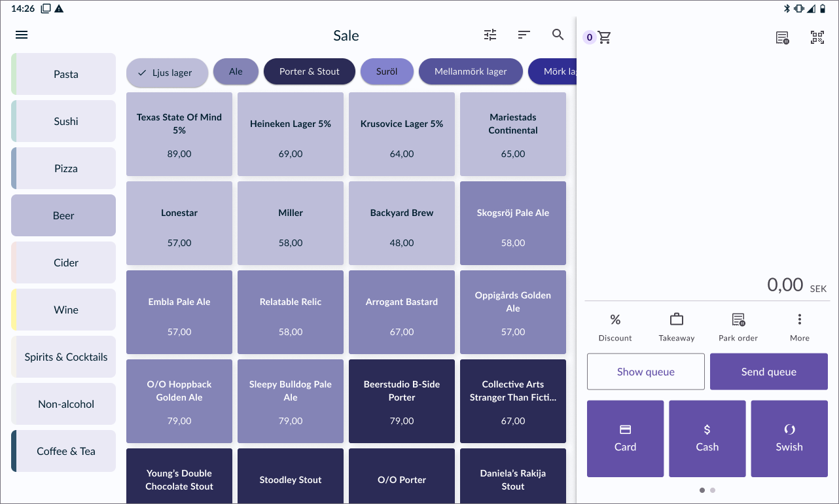Add O/O Hoppback Golden Ale to order
Screen dimensions: 839x504
pyautogui.click(x=179, y=401)
